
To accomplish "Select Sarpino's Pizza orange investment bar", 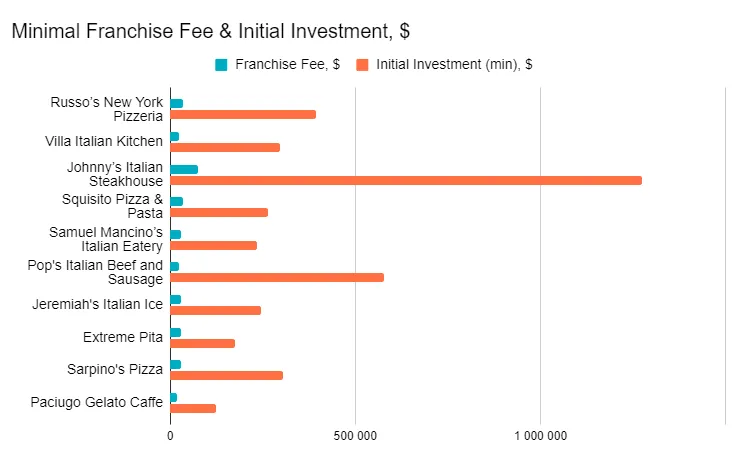I will tap(226, 375).
